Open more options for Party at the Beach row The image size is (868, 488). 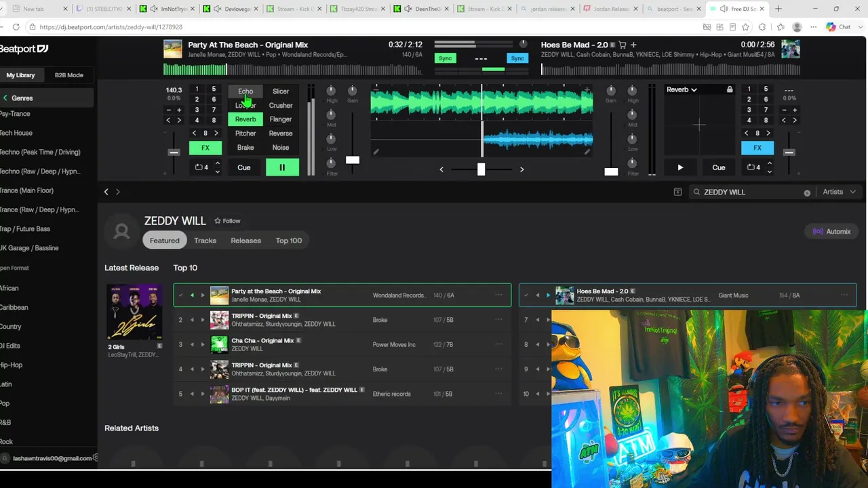[x=498, y=295]
